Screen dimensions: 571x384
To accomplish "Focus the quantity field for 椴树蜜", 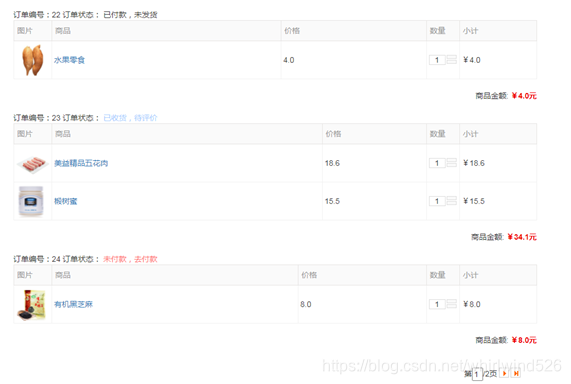I will (x=437, y=201).
